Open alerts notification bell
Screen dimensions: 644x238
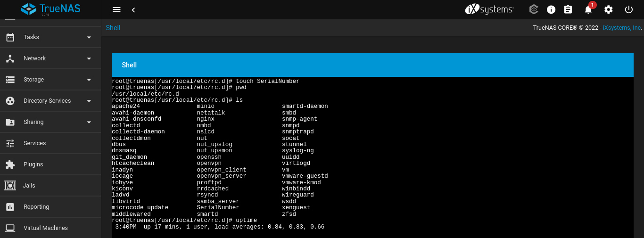tap(588, 9)
